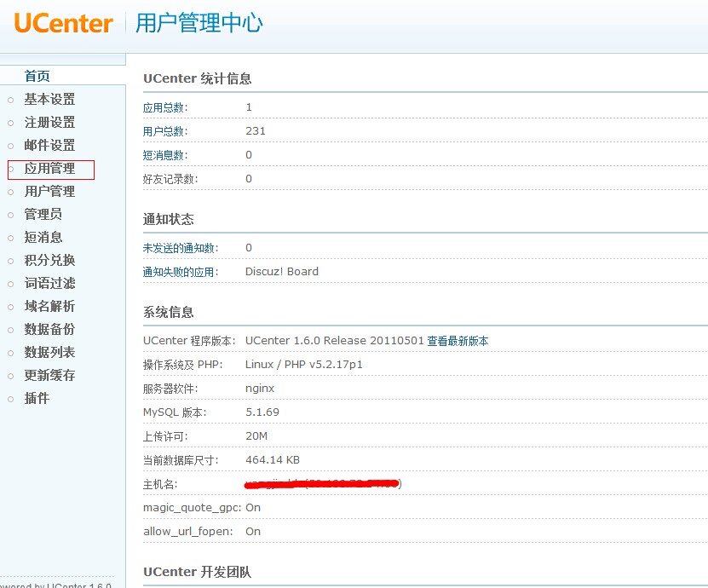Image resolution: width=708 pixels, height=588 pixels.
Task: Open 积分兑换 settings
Action: [x=49, y=261]
